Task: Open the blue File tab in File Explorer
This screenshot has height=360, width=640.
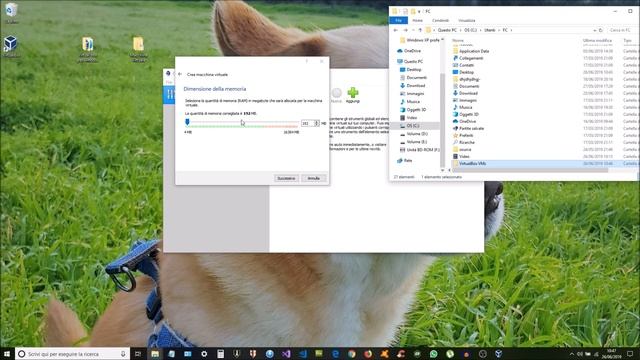Action: (x=398, y=20)
